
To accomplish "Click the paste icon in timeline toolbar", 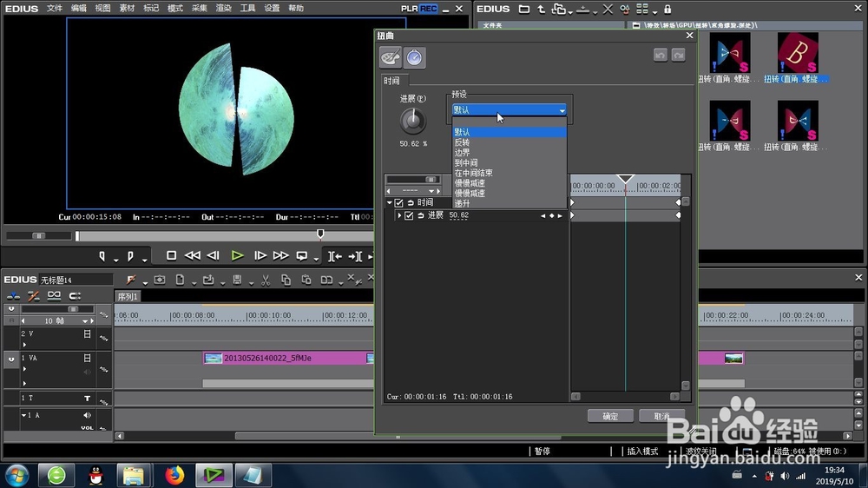I will tap(306, 280).
